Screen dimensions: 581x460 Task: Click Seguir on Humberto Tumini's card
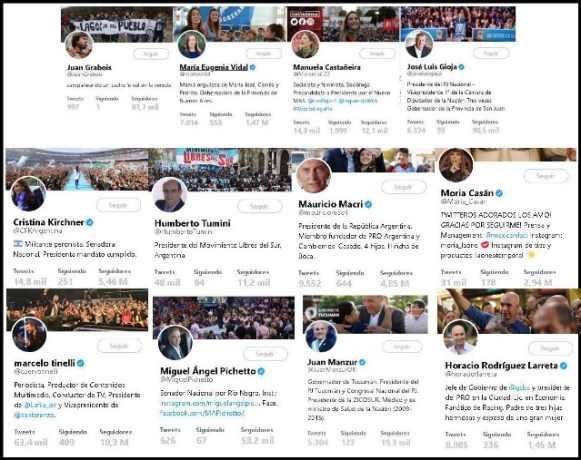coord(259,206)
